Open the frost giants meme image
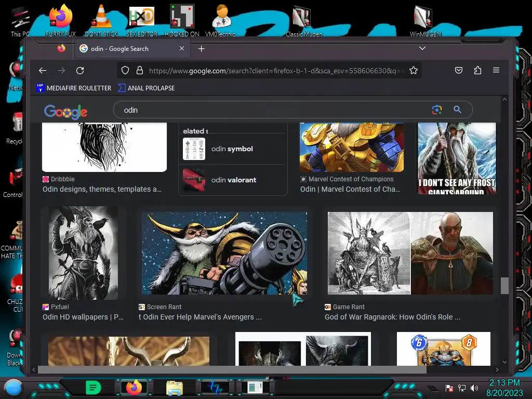Viewport: 532px width, 399px height. pos(457,158)
